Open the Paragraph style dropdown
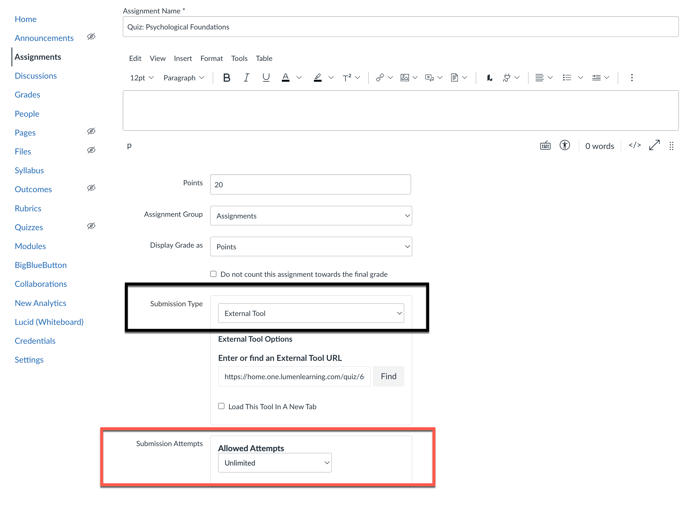Image resolution: width=688 pixels, height=505 pixels. click(184, 78)
